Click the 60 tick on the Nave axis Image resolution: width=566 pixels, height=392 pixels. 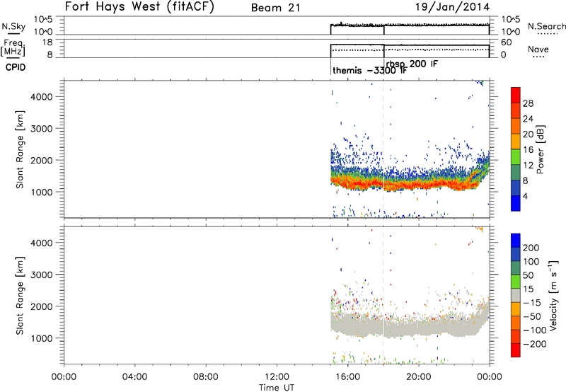pos(506,42)
